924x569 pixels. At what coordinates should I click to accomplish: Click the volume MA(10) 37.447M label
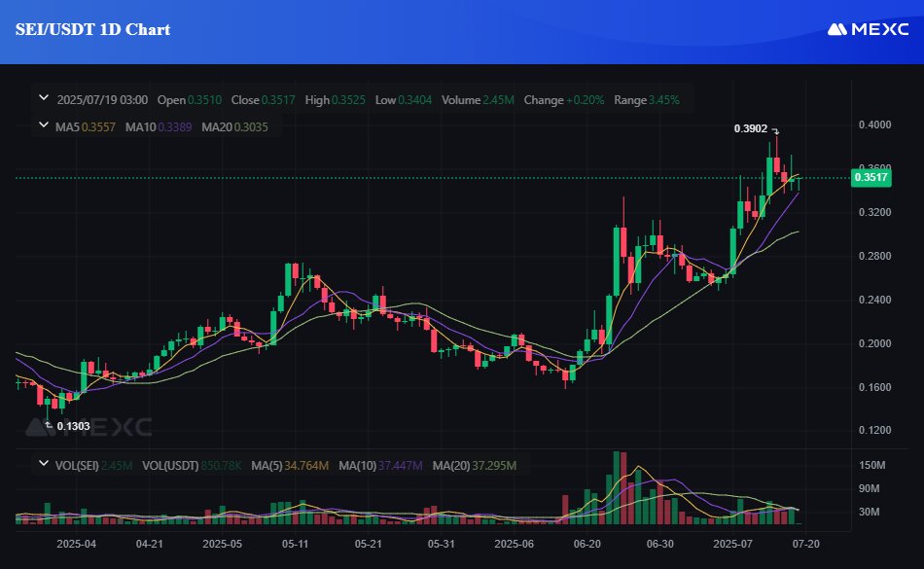tap(380, 466)
